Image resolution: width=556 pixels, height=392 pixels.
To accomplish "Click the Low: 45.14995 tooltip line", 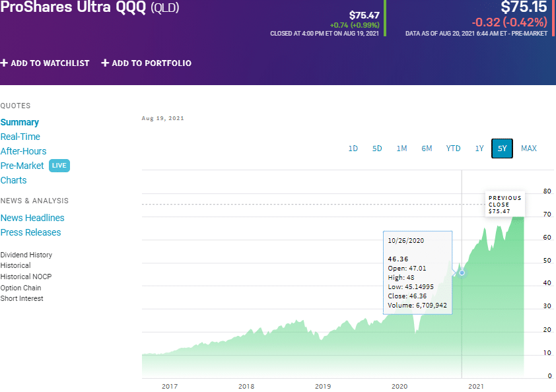I will pyautogui.click(x=411, y=286).
